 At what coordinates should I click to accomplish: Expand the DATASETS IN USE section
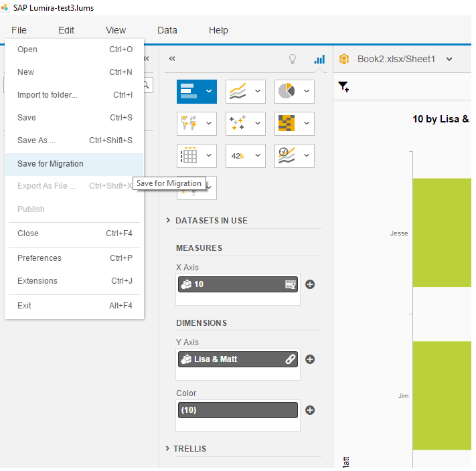click(x=168, y=220)
